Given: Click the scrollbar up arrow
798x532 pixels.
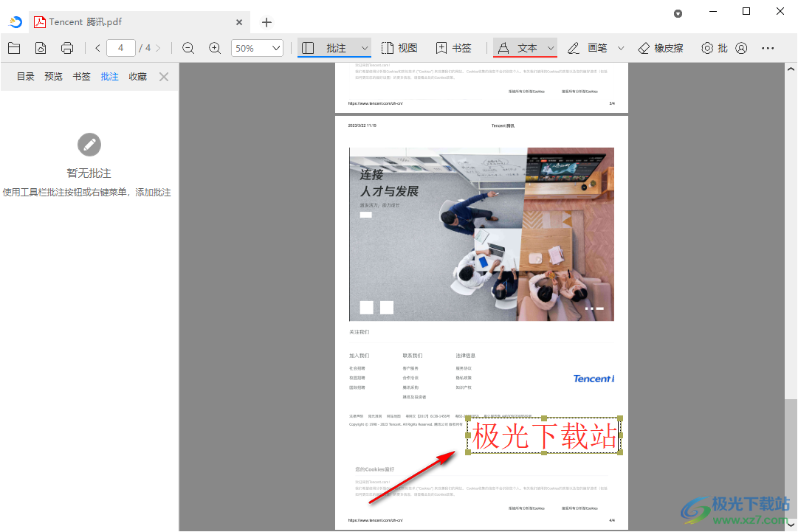Looking at the screenshot, I should (x=791, y=69).
